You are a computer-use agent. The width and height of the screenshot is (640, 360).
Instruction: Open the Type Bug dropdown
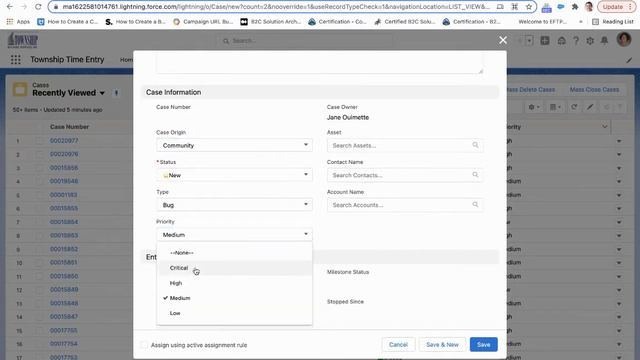[234, 205]
